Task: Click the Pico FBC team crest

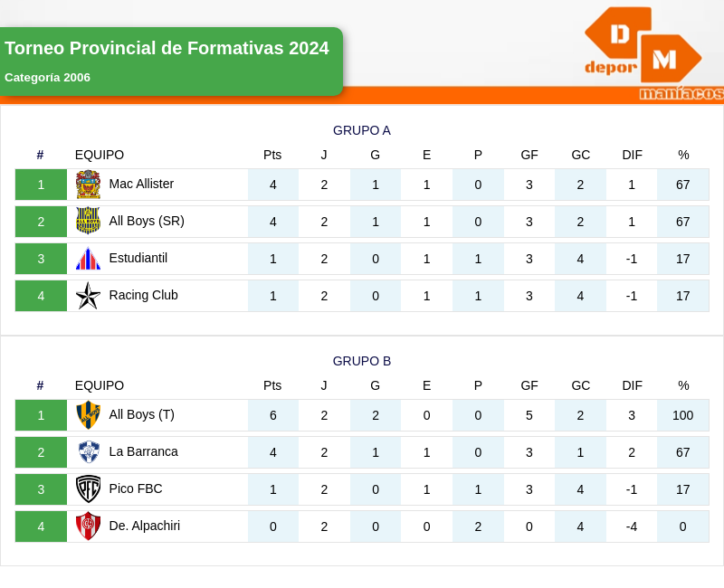Action: click(x=88, y=489)
